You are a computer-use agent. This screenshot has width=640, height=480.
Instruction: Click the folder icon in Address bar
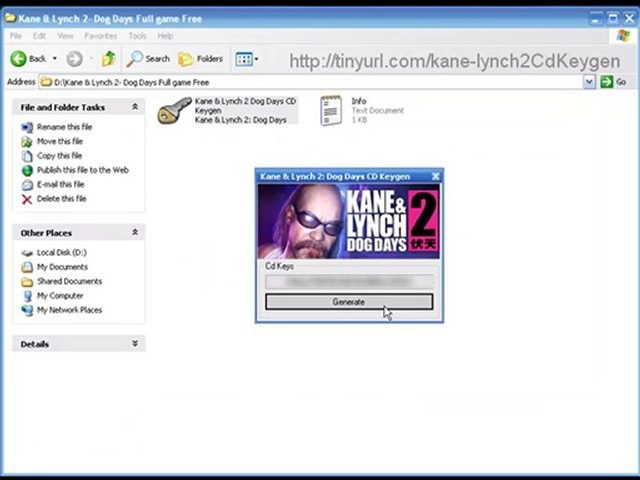[x=47, y=82]
